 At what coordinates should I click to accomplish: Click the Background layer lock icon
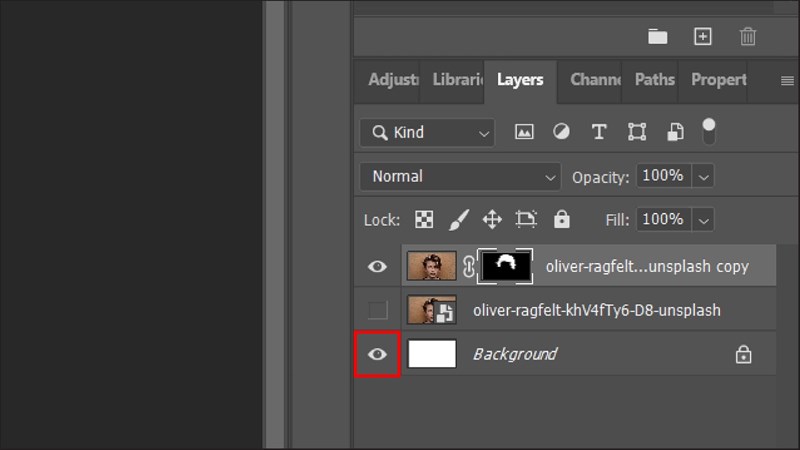click(743, 354)
